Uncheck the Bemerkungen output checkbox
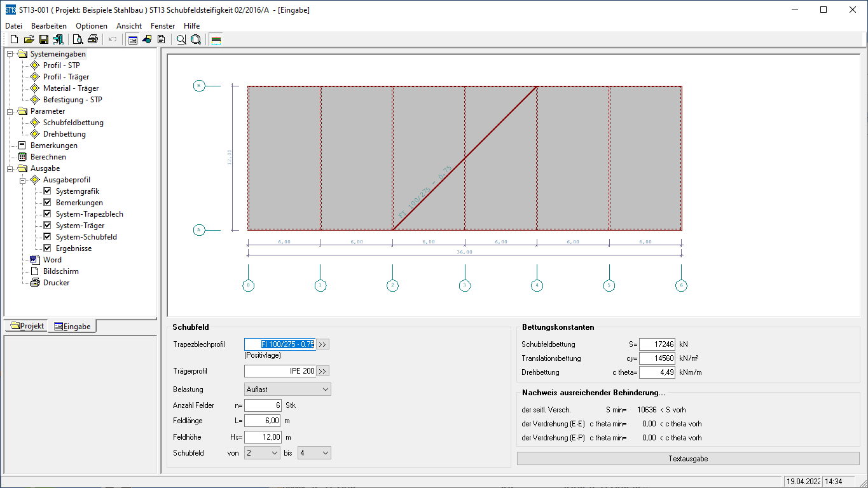Screen dimensions: 868x488 coord(47,203)
